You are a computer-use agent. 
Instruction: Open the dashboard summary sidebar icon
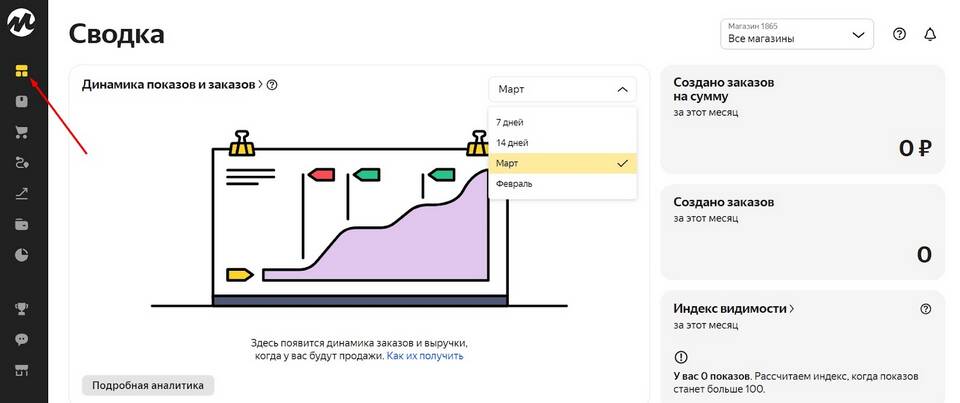[x=22, y=71]
